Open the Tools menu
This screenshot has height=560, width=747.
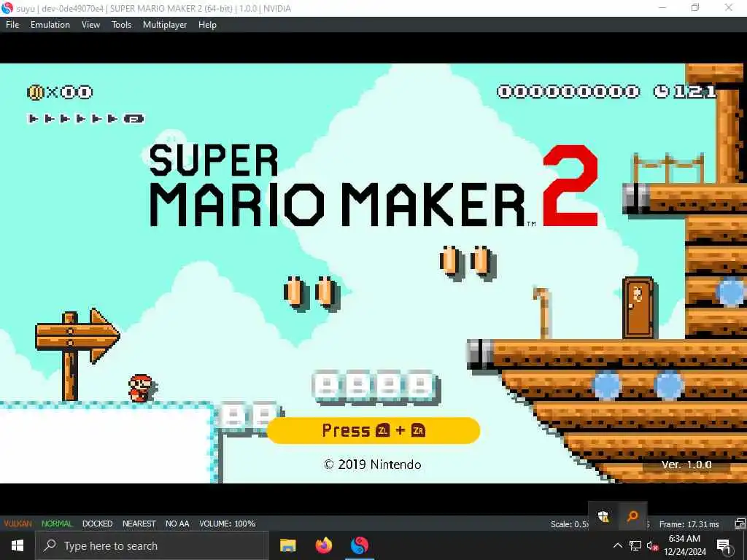pos(122,25)
